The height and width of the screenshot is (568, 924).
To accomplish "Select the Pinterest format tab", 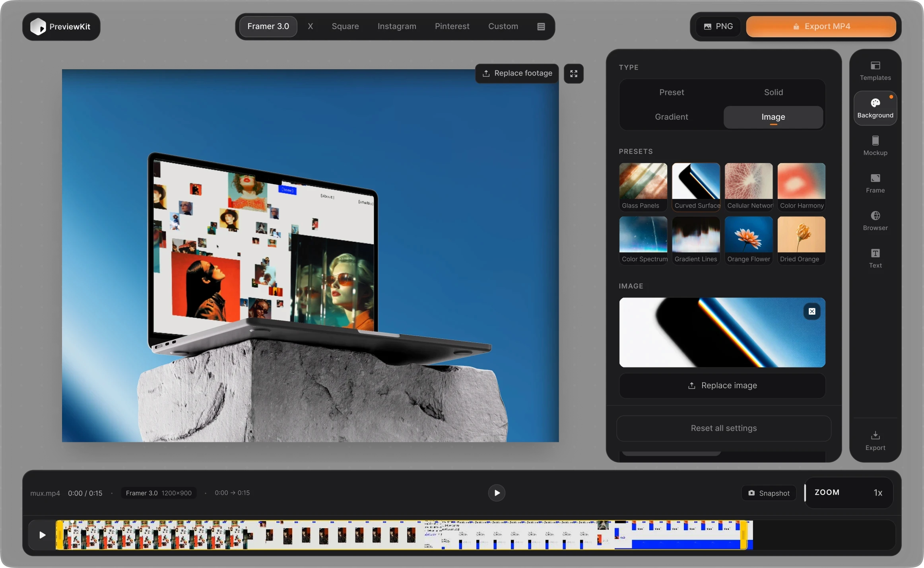I will pos(452,27).
